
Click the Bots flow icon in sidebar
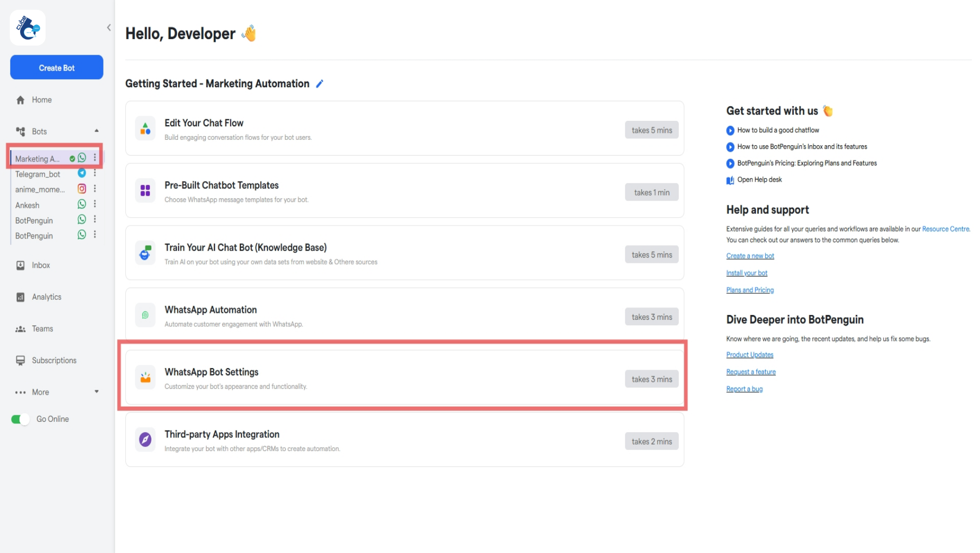click(21, 131)
